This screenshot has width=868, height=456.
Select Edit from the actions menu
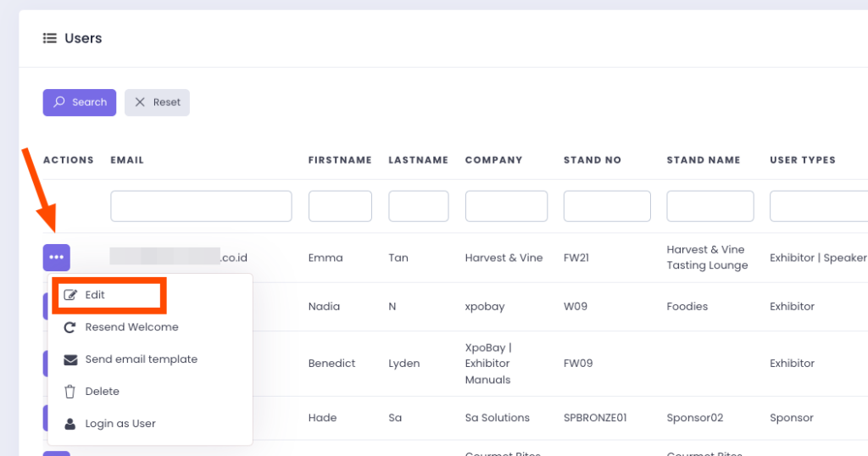coord(95,295)
